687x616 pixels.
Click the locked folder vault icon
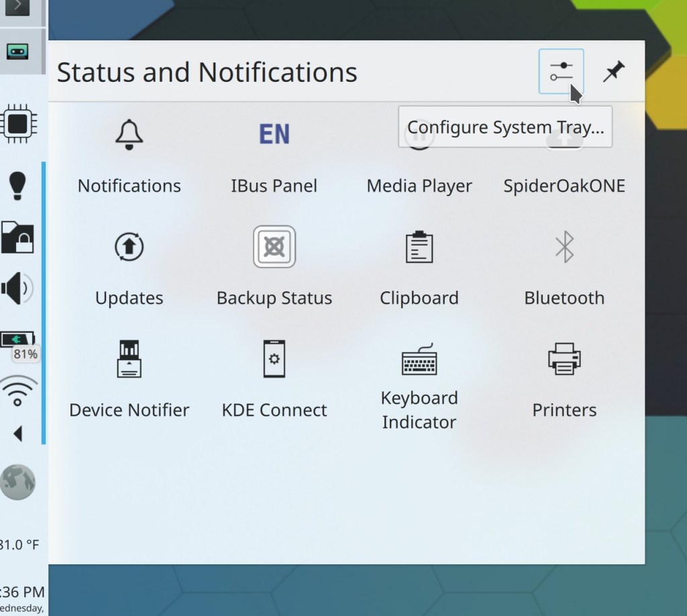[x=18, y=238]
